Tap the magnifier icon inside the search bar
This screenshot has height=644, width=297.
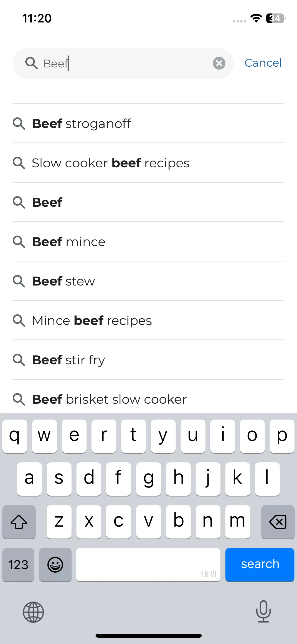31,63
